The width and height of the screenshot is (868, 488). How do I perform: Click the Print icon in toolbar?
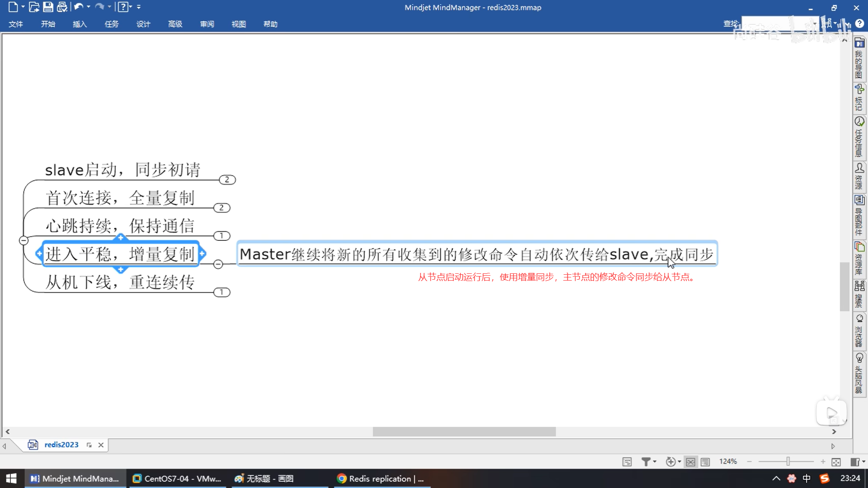pos(62,7)
